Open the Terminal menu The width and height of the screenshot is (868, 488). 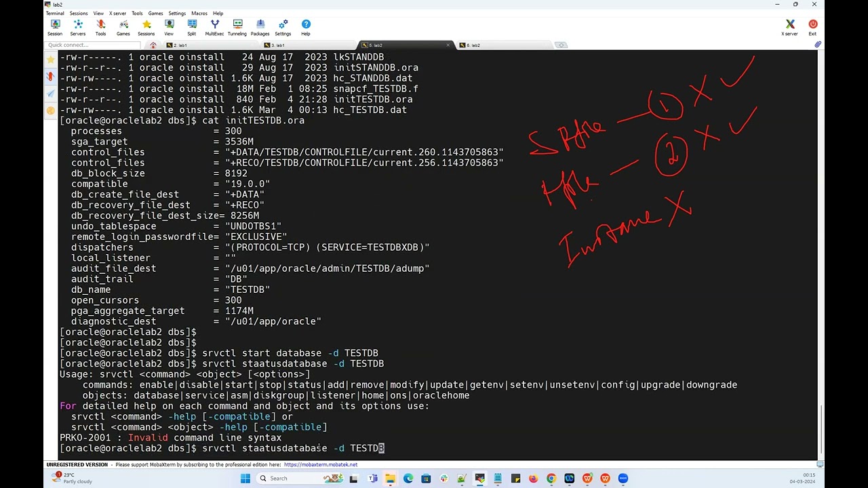[55, 14]
